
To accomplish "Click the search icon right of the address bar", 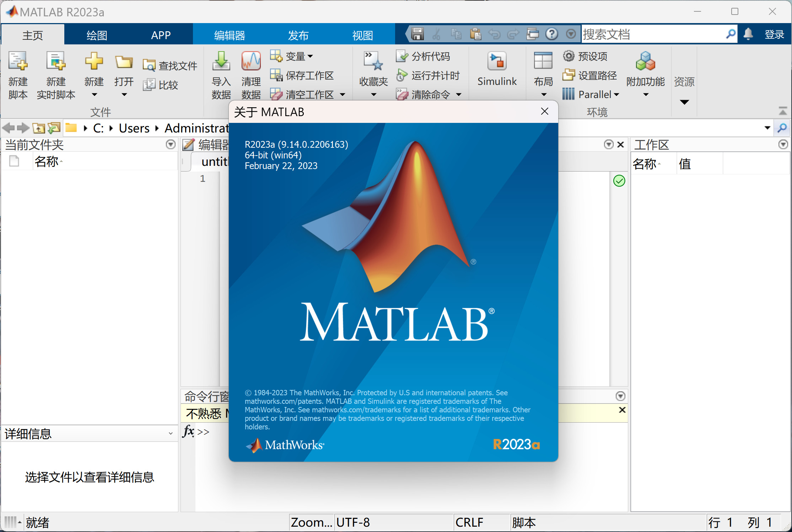I will [x=782, y=128].
